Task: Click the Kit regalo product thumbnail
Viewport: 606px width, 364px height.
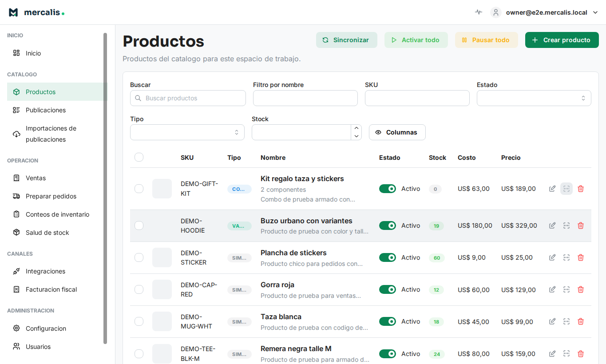Action: [162, 189]
